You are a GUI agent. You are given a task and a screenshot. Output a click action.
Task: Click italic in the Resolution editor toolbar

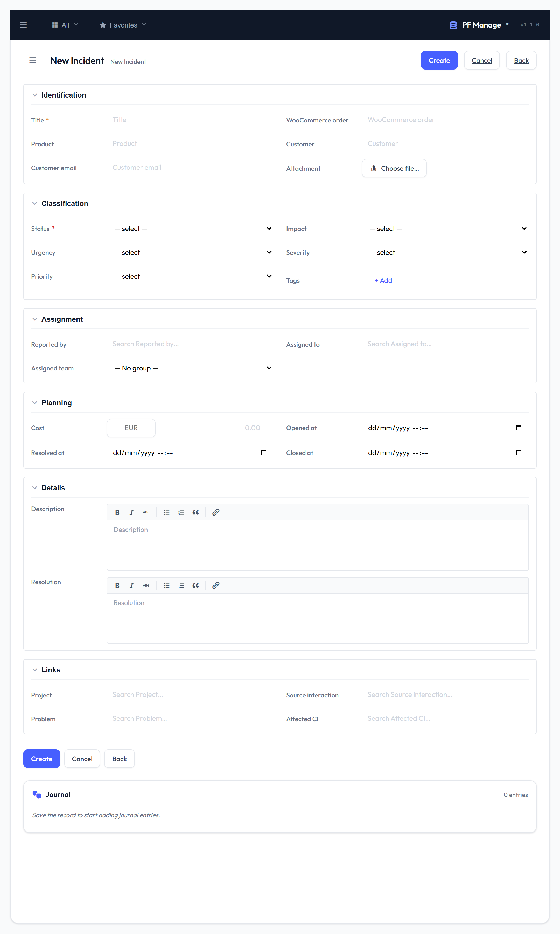(x=131, y=586)
